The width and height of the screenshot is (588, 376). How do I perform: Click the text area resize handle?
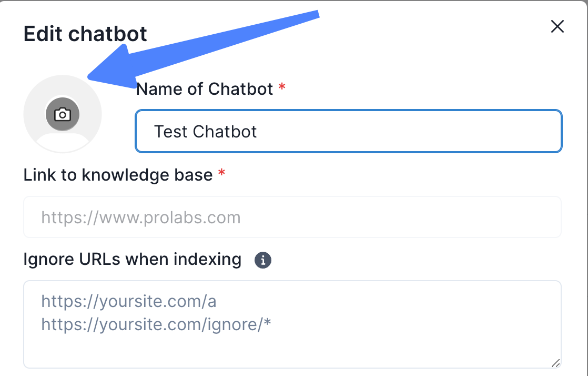555,362
